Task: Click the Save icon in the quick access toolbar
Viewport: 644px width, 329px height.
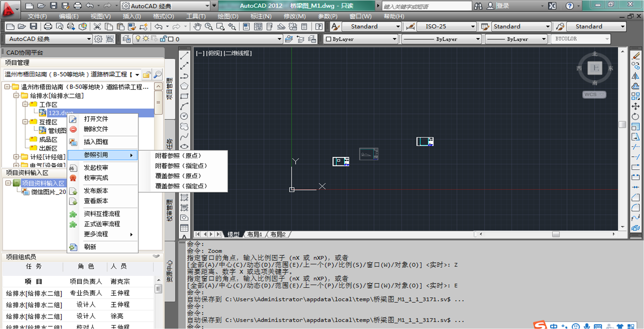Action: point(54,6)
